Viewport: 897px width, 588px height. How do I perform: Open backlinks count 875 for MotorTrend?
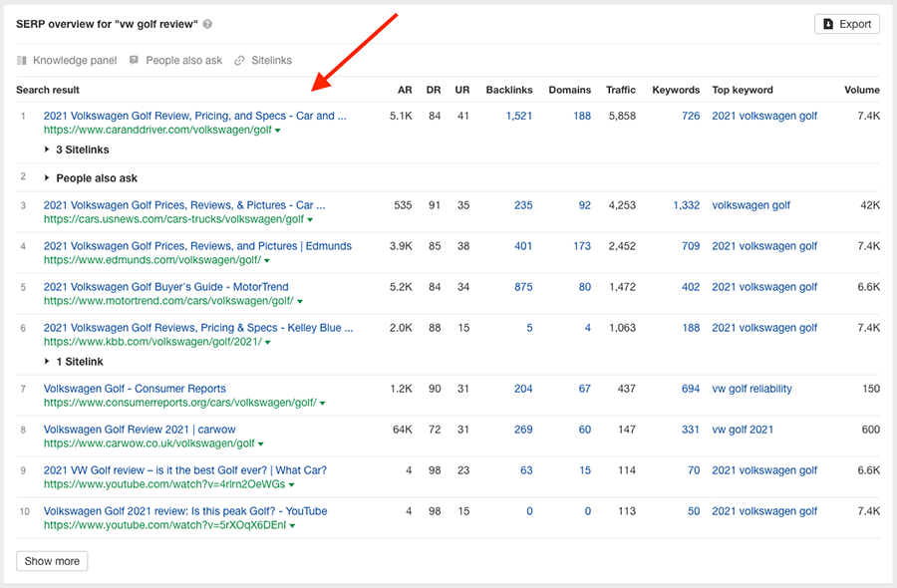pyautogui.click(x=523, y=287)
